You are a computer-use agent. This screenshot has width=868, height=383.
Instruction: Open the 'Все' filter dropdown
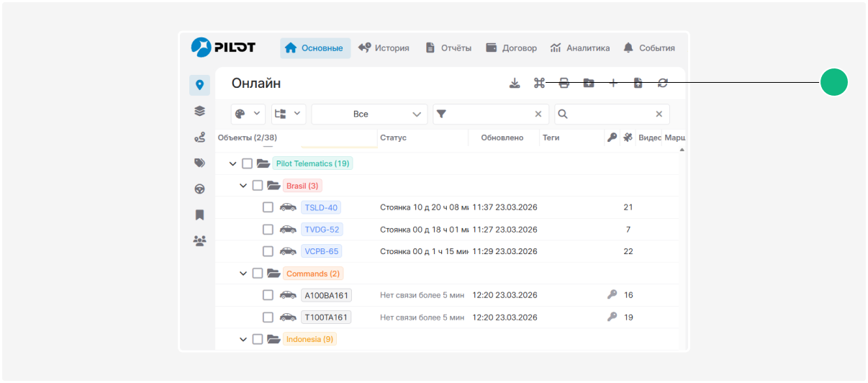369,114
